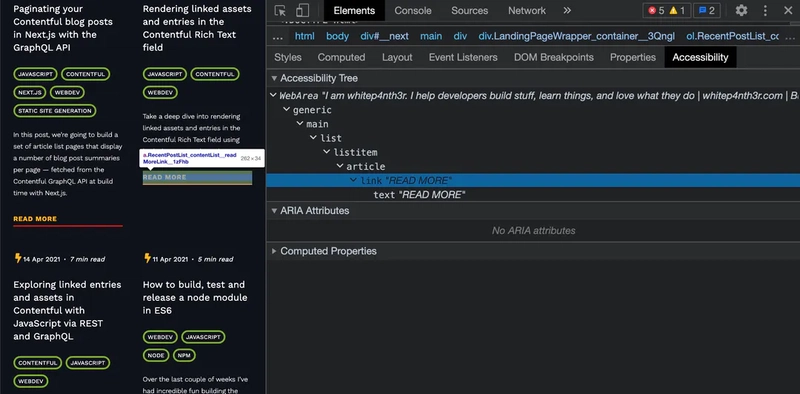This screenshot has width=800, height=394.
Task: Switch to the Console tab
Action: click(x=413, y=10)
